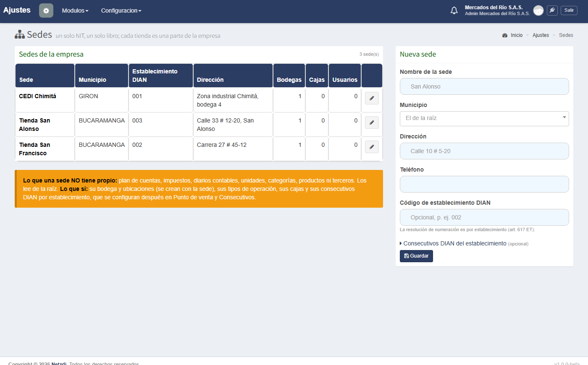
Task: Select the CEDI Chimitá sede name
Action: tap(37, 96)
